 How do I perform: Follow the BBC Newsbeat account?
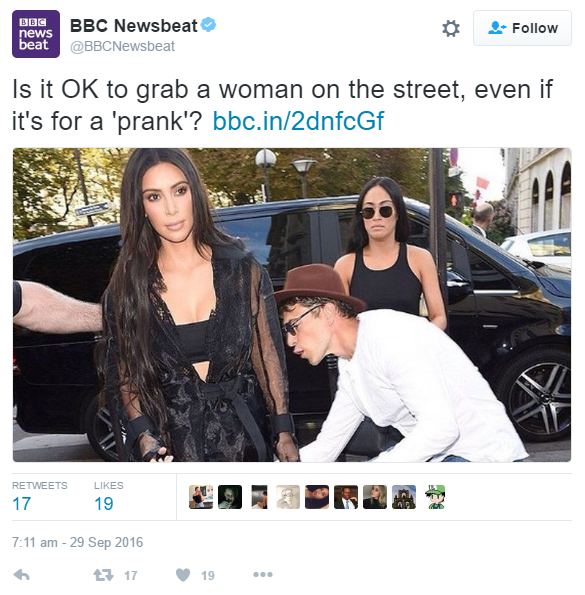point(522,28)
